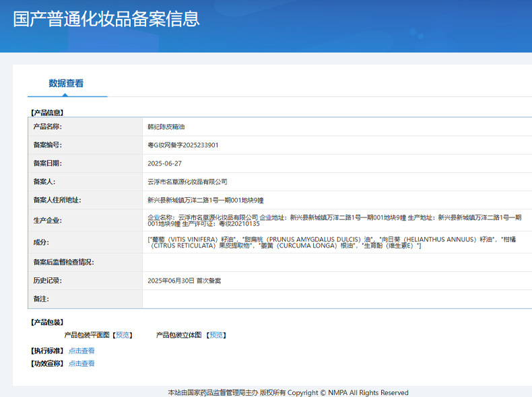
Task: Click the NMPA copyright footer text
Action: tap(288, 392)
